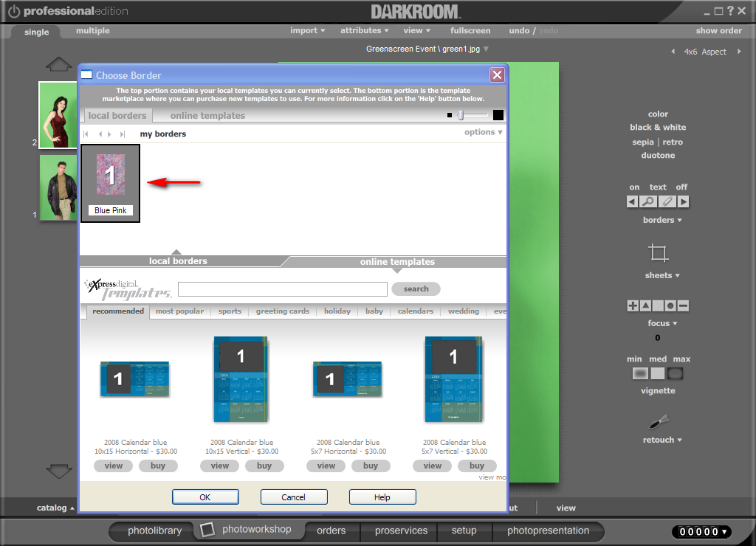This screenshot has width=756, height=546.
Task: Click the text edit pencil icon
Action: [667, 201]
